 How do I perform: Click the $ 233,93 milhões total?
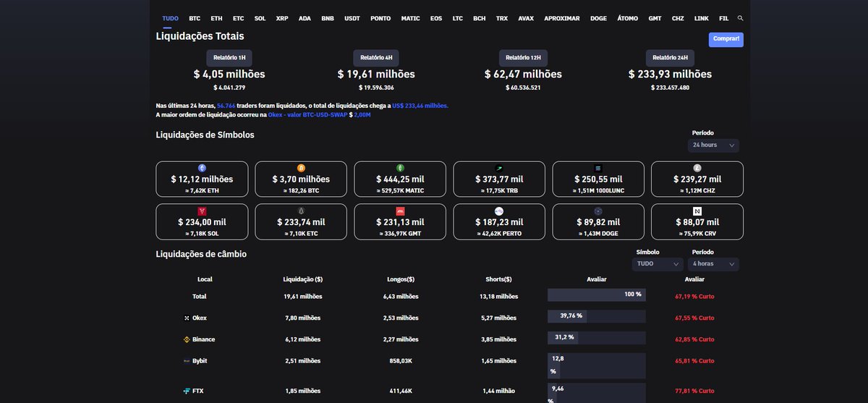(670, 74)
